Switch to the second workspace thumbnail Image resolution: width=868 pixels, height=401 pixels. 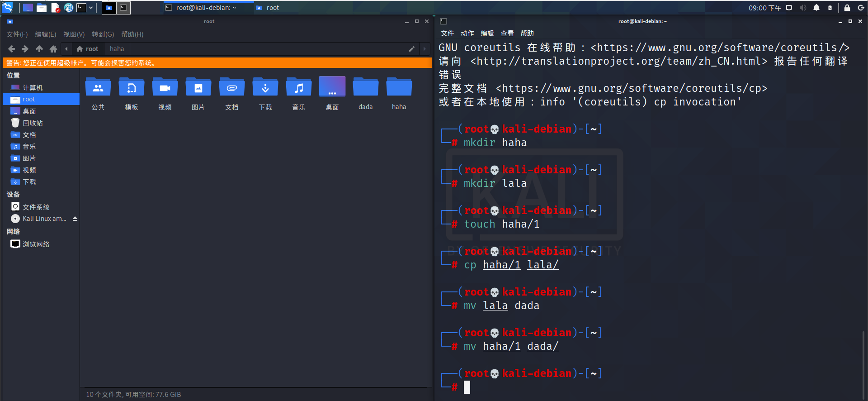[x=123, y=8]
